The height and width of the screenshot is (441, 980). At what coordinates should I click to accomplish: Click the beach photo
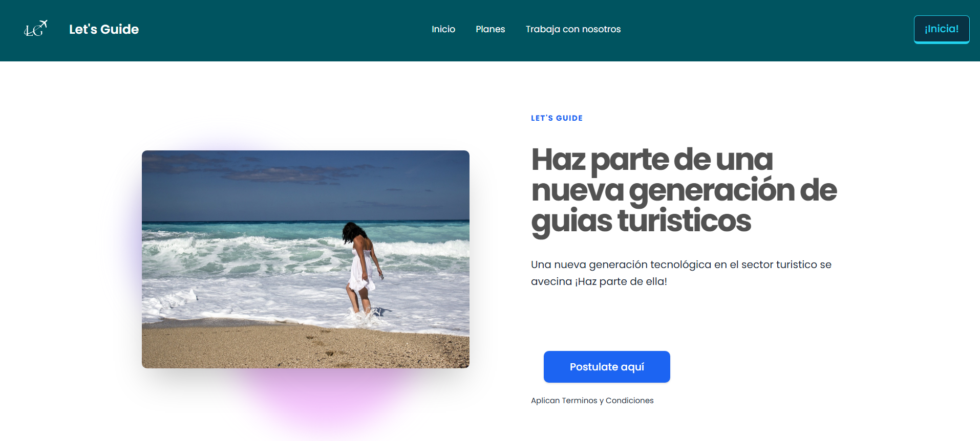tap(306, 259)
